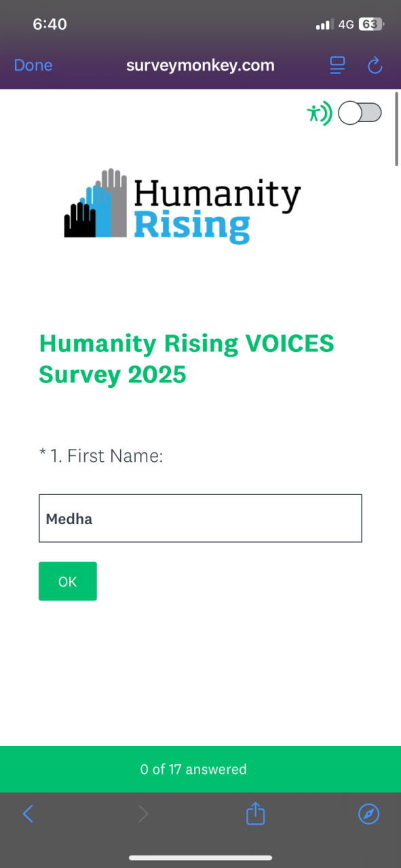Open the share sheet icon
Image resolution: width=401 pixels, height=868 pixels.
pos(255,812)
